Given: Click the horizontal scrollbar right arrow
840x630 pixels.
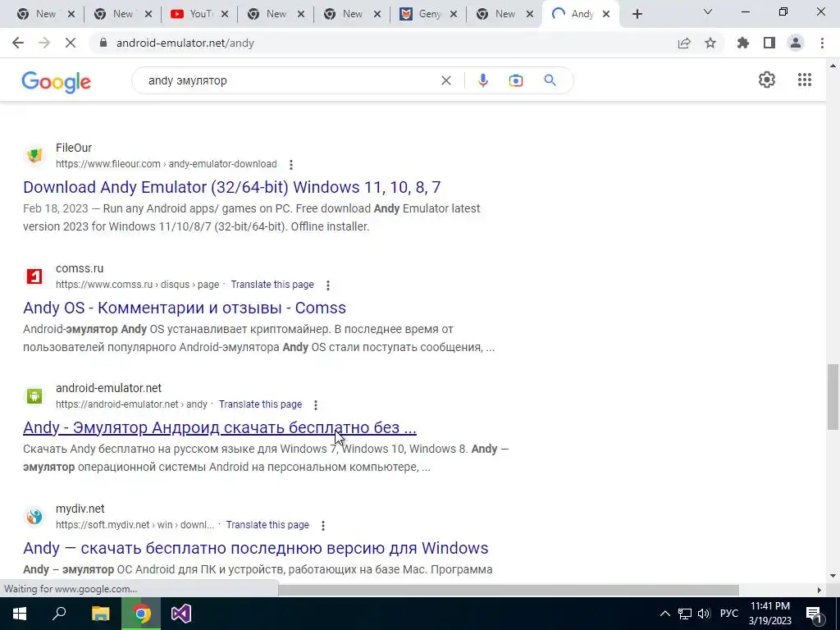Looking at the screenshot, I should 819,590.
